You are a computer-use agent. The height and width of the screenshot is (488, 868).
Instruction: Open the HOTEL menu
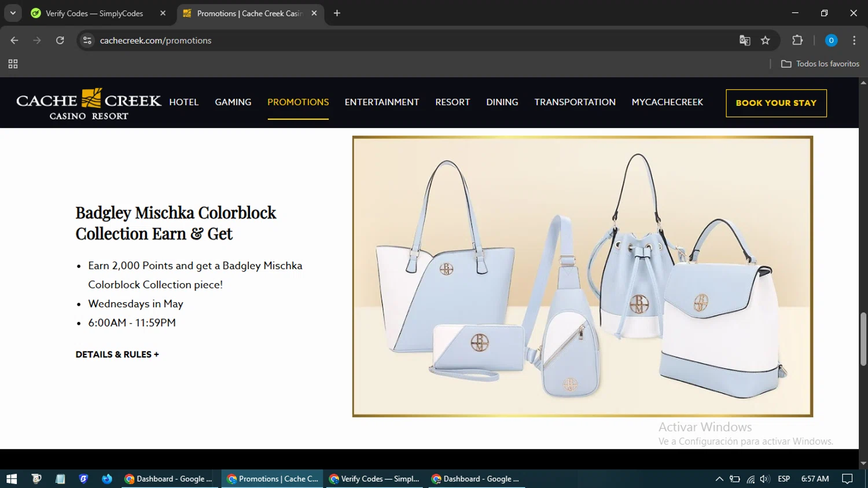184,102
